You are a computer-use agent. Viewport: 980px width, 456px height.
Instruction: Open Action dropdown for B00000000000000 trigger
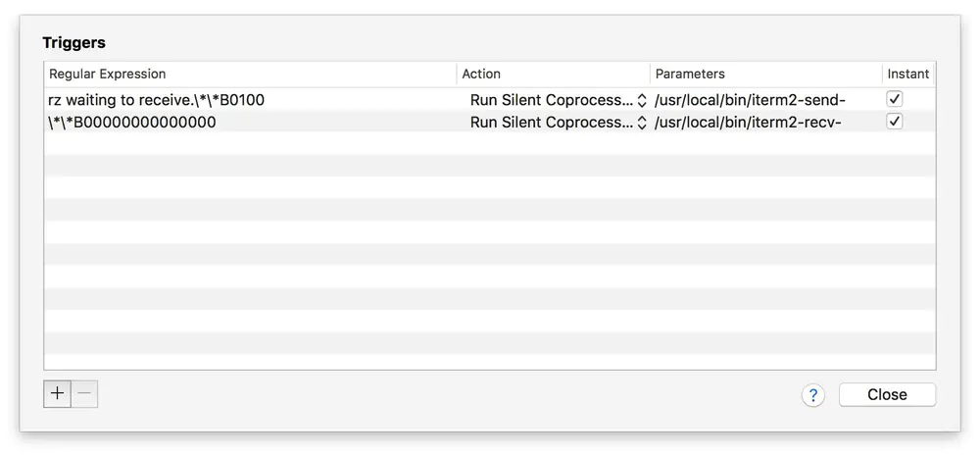559,122
